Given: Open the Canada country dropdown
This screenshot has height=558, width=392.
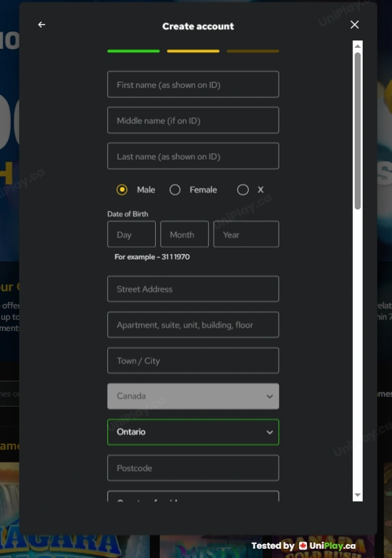Looking at the screenshot, I should pos(193,396).
